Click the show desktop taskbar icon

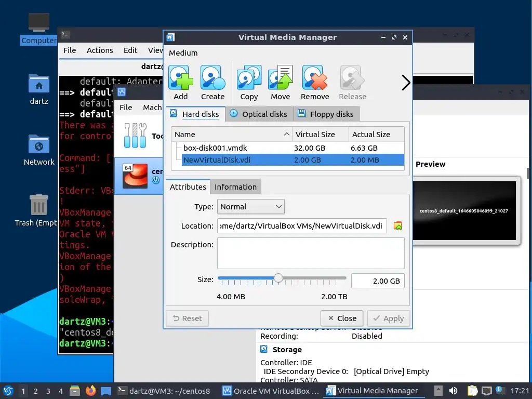point(106,391)
